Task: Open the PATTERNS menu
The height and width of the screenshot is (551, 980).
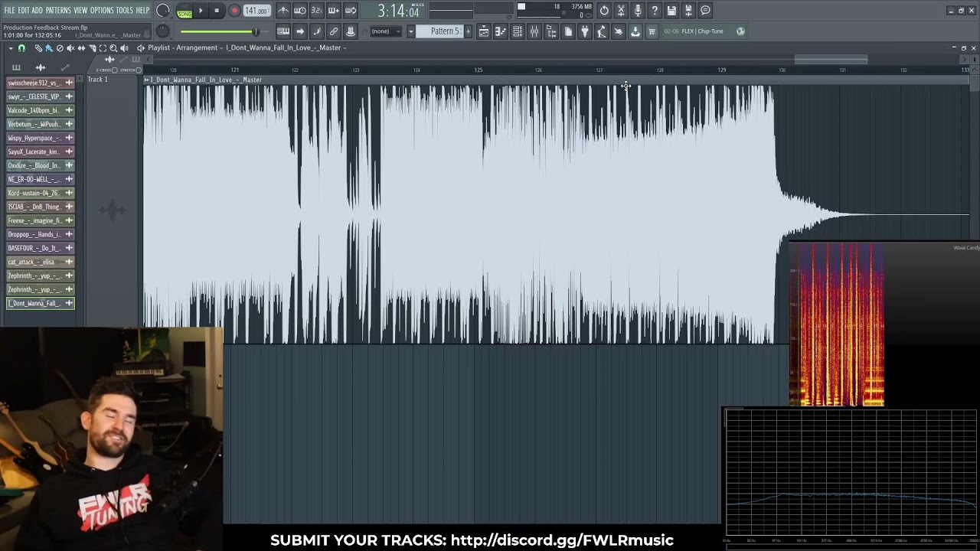Action: point(58,11)
